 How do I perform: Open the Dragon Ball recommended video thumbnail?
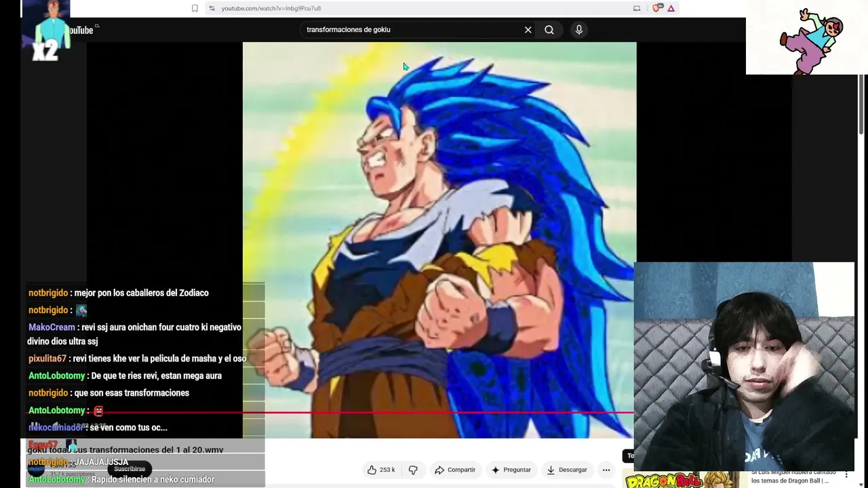[684, 480]
